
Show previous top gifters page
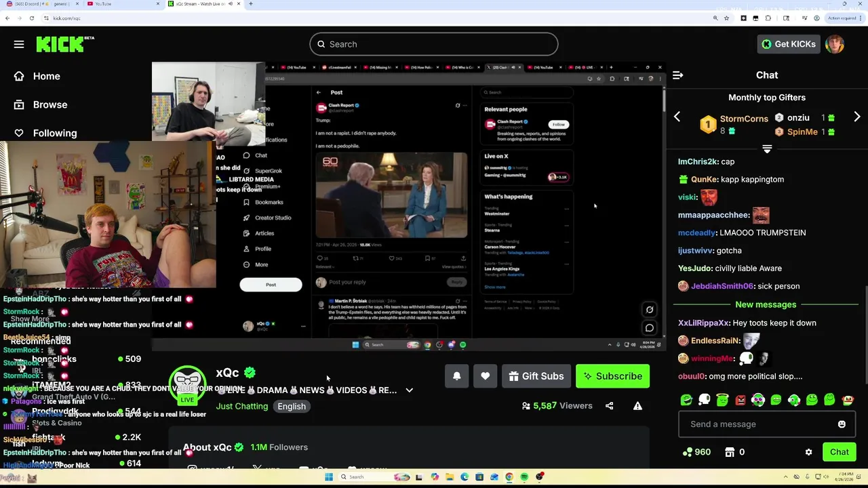click(x=677, y=117)
